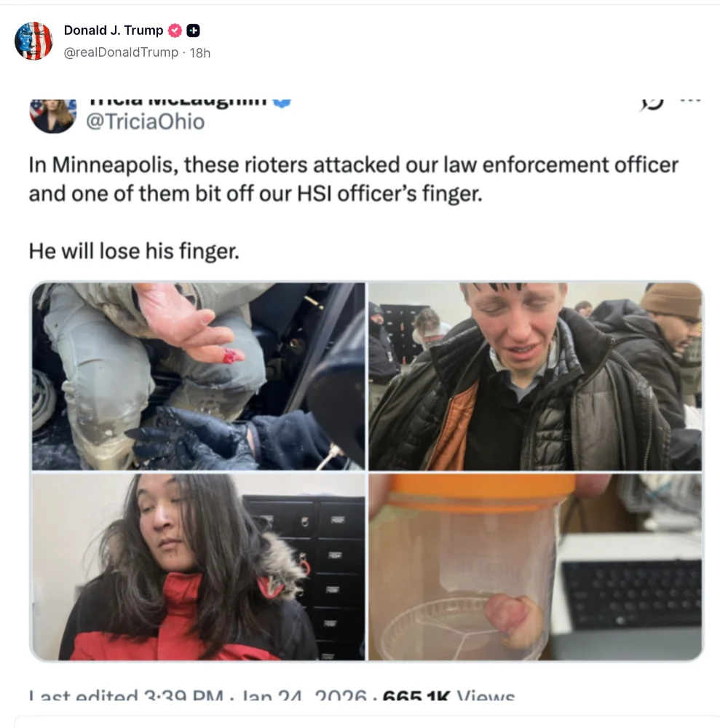
Task: Click the partially cropped Tricia McLaughlin name
Action: [x=178, y=103]
